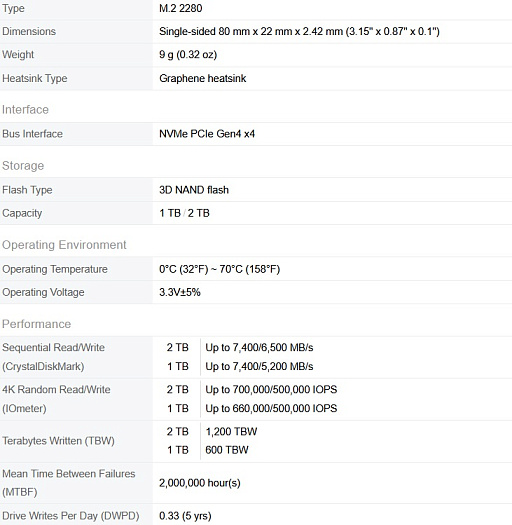Select the '0.33 (5 yrs)' value
Image resolution: width=512 pixels, height=525 pixels.
pos(185,516)
